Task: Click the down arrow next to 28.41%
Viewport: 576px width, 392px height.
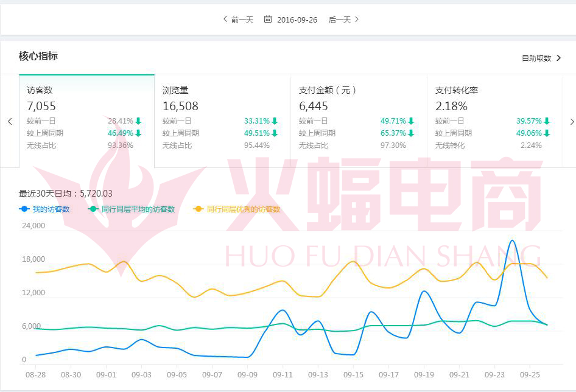Action: 138,121
